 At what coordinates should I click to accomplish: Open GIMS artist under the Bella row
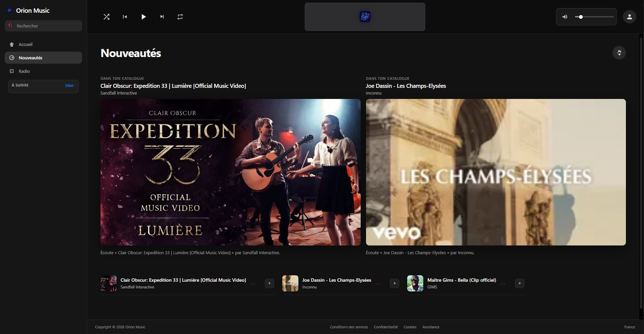432,287
